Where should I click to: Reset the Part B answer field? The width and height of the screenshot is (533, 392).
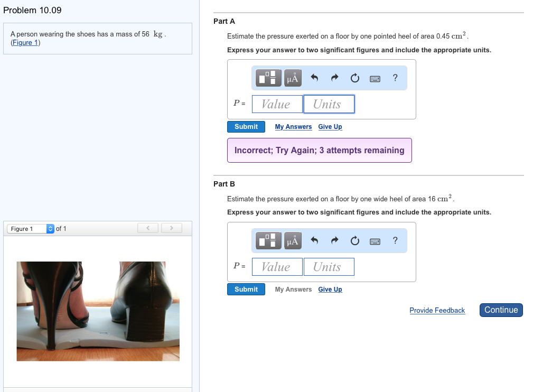click(x=355, y=241)
